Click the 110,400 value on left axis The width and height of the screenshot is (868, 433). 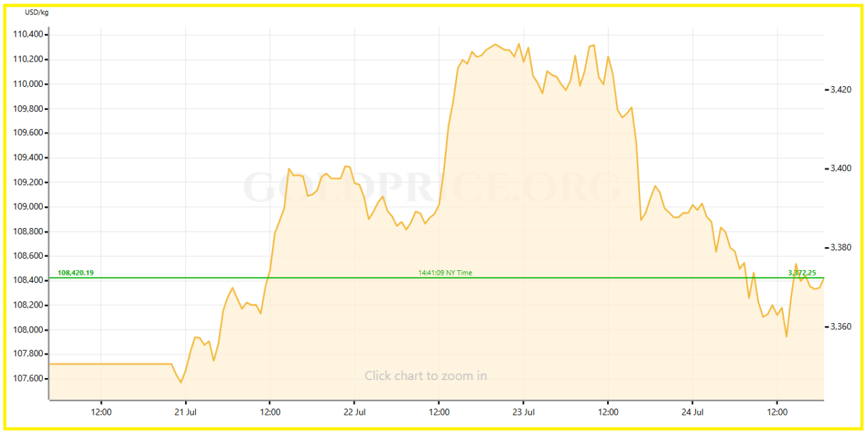pos(28,35)
